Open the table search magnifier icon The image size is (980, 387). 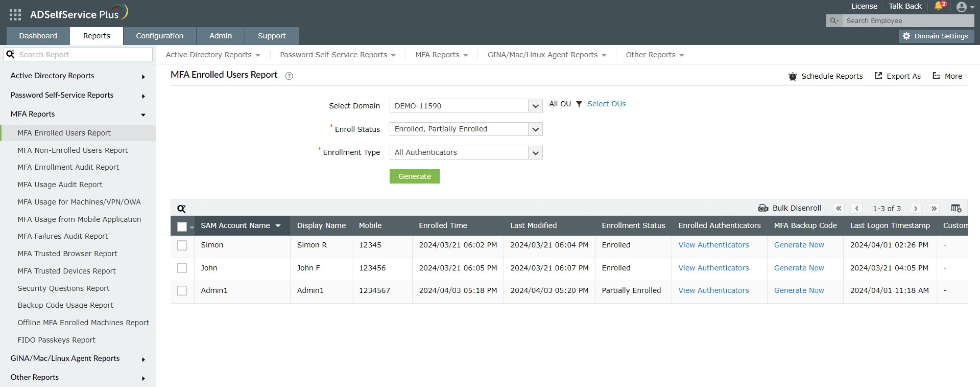click(181, 209)
